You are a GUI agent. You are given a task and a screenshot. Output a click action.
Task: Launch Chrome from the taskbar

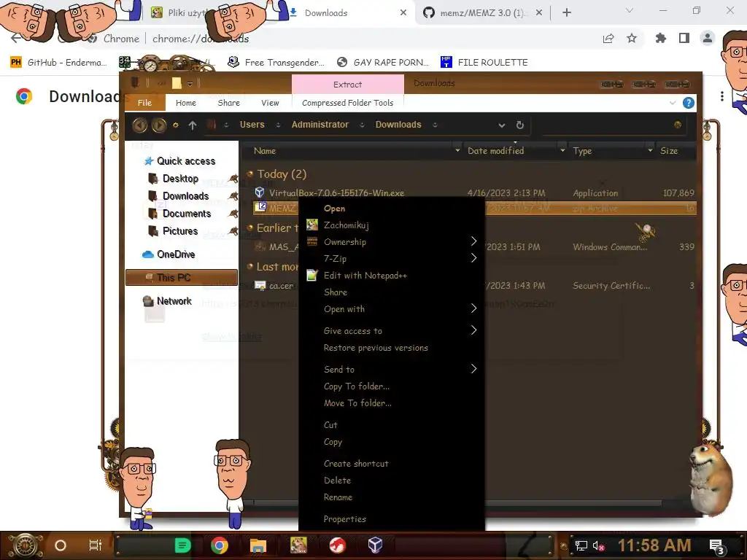click(x=220, y=545)
